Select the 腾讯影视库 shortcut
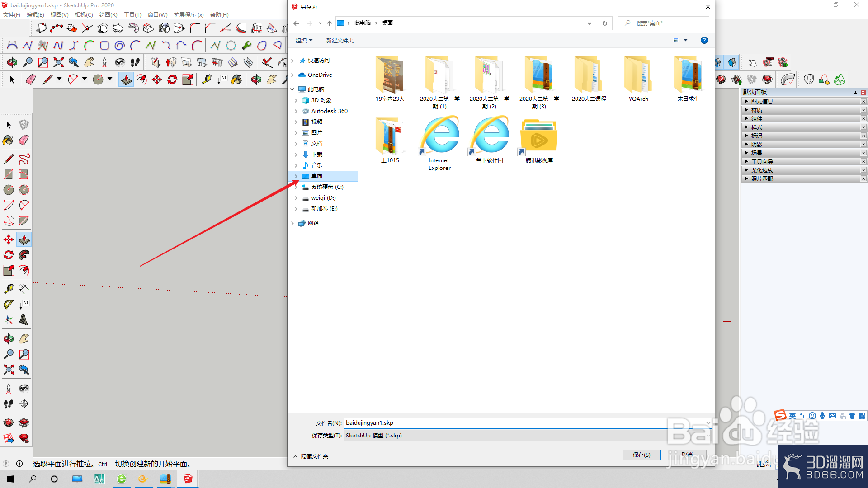This screenshot has width=868, height=488. [539, 140]
